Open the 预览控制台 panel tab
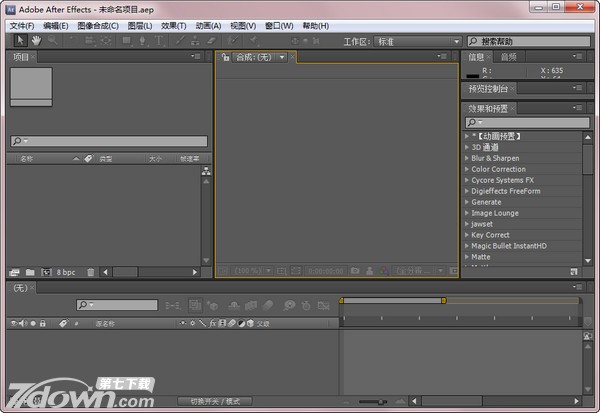 click(x=488, y=89)
